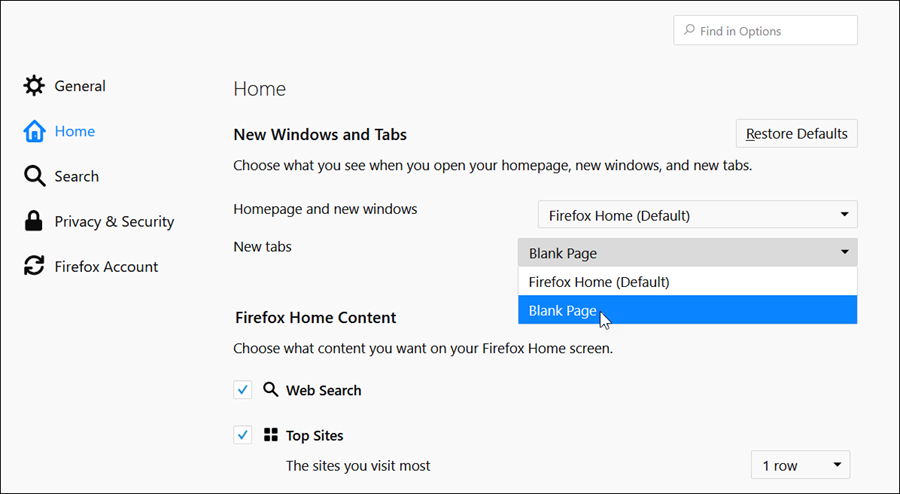Switch to the Firefox Account label in sidebar
Image resolution: width=900 pixels, height=494 pixels.
pyautogui.click(x=106, y=267)
